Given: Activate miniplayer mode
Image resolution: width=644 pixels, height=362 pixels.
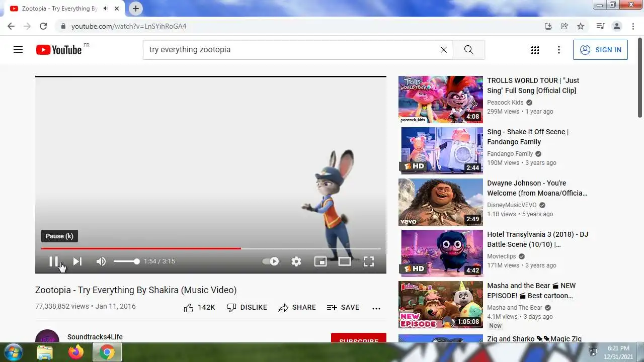Looking at the screenshot, I should [x=320, y=261].
